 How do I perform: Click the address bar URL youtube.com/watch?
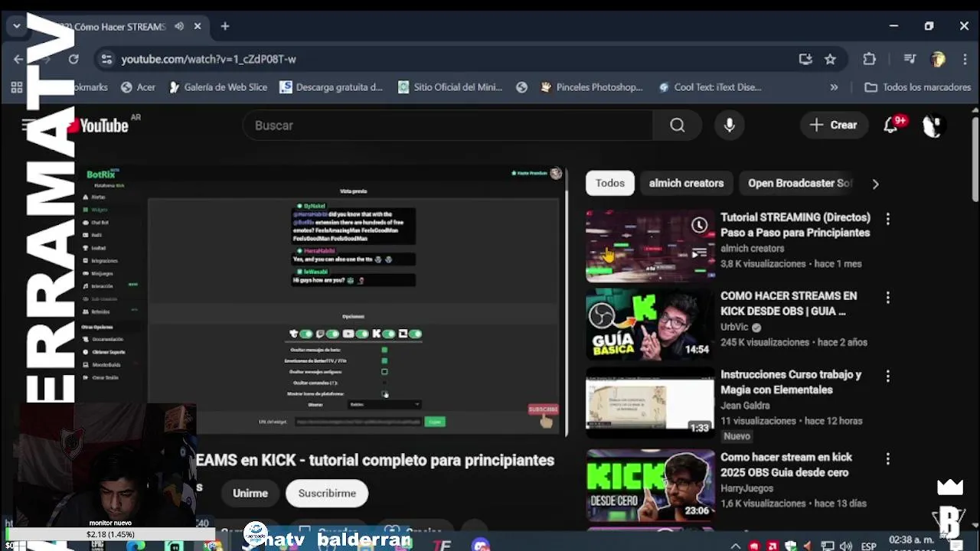point(208,59)
